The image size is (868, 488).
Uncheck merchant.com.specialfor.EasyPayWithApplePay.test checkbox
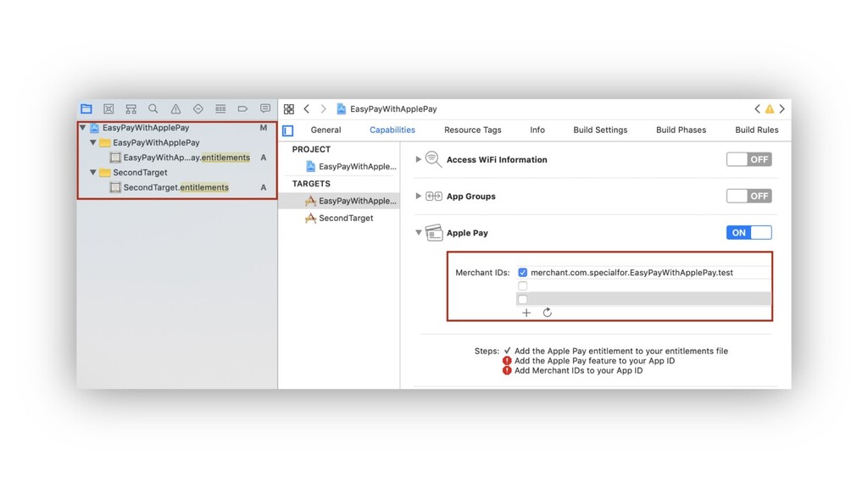(x=522, y=273)
